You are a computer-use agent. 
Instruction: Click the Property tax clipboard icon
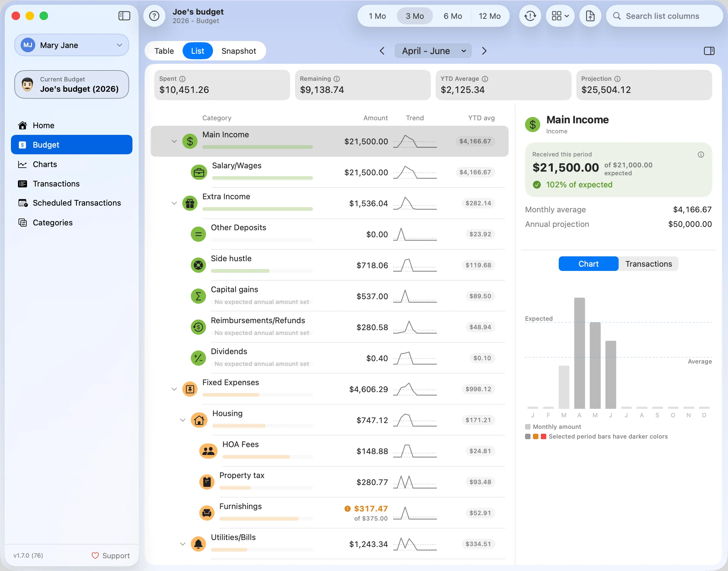(207, 482)
